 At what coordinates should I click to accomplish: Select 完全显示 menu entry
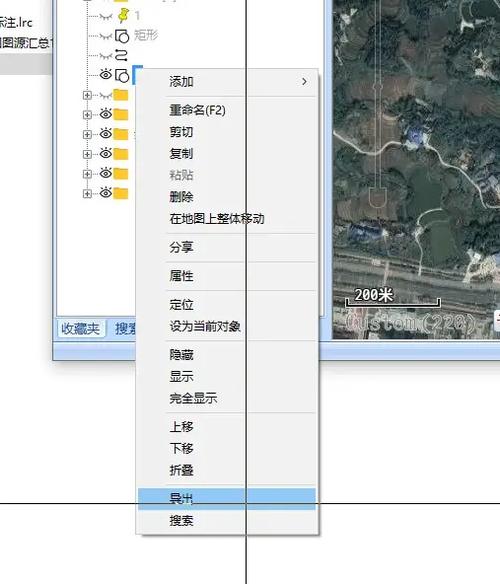click(x=227, y=399)
